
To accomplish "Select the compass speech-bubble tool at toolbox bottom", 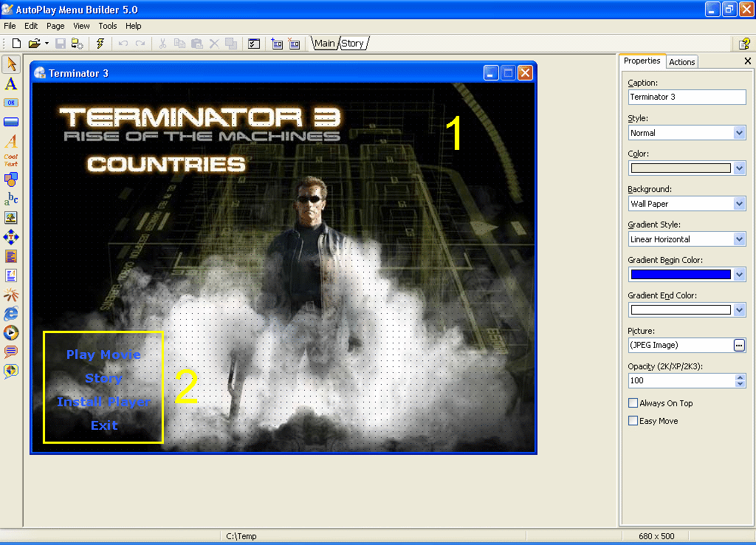I will 11,371.
